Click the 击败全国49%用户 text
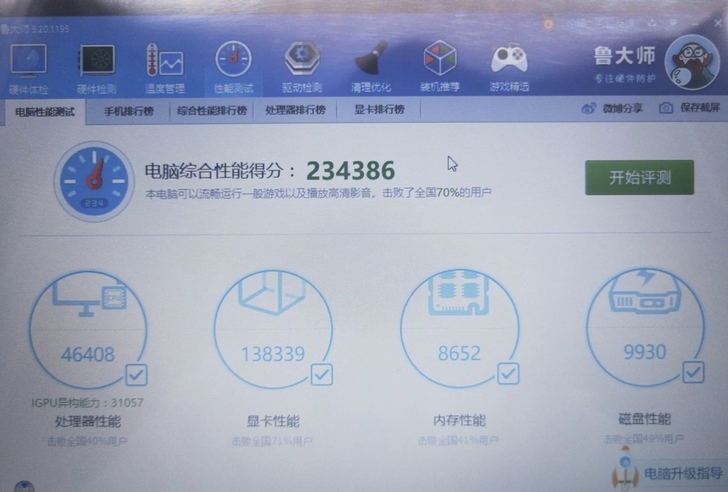The width and height of the screenshot is (728, 492). [644, 439]
